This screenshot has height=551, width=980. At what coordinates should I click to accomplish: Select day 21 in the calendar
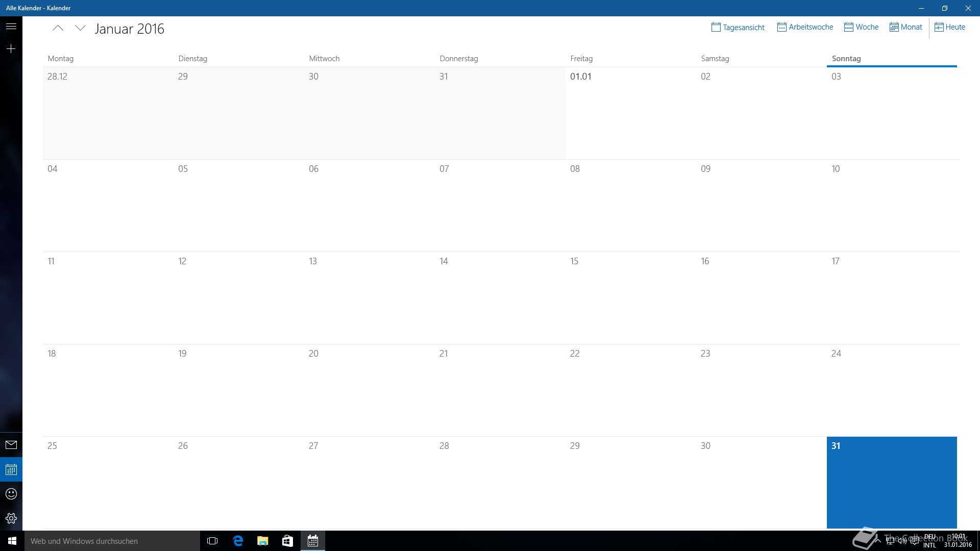tap(500, 390)
